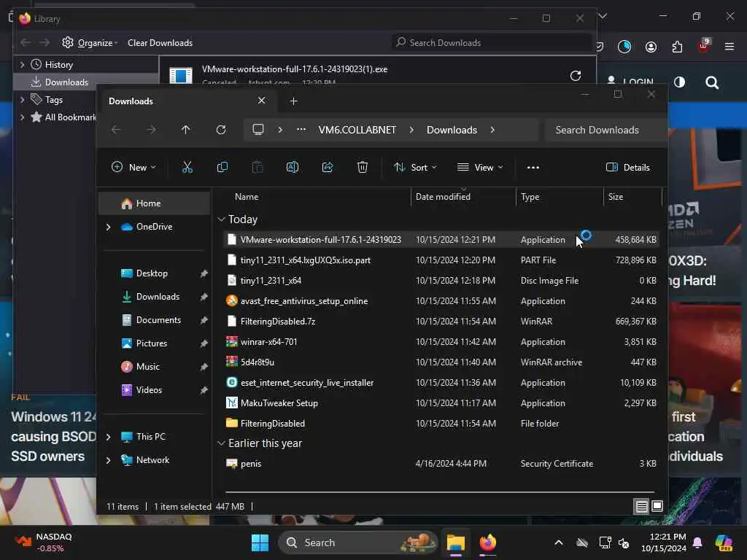Open the View dropdown menu
This screenshot has height=560, width=747.
480,167
